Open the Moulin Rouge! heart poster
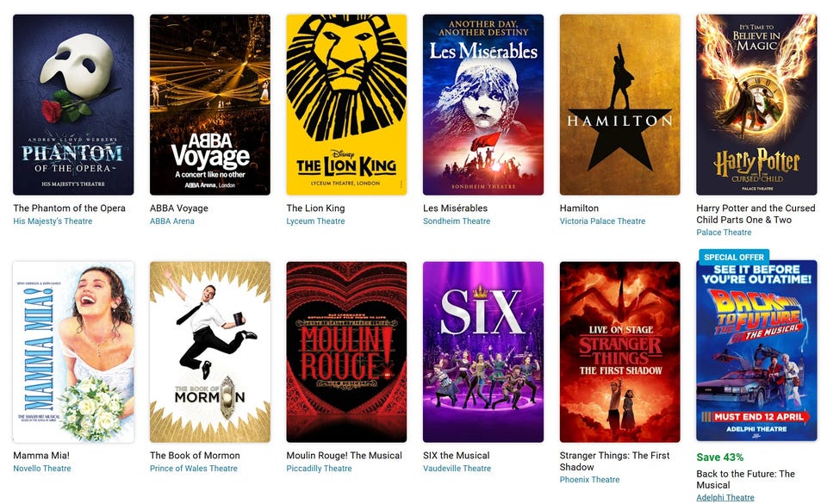This screenshot has width=827, height=504. coord(346,352)
